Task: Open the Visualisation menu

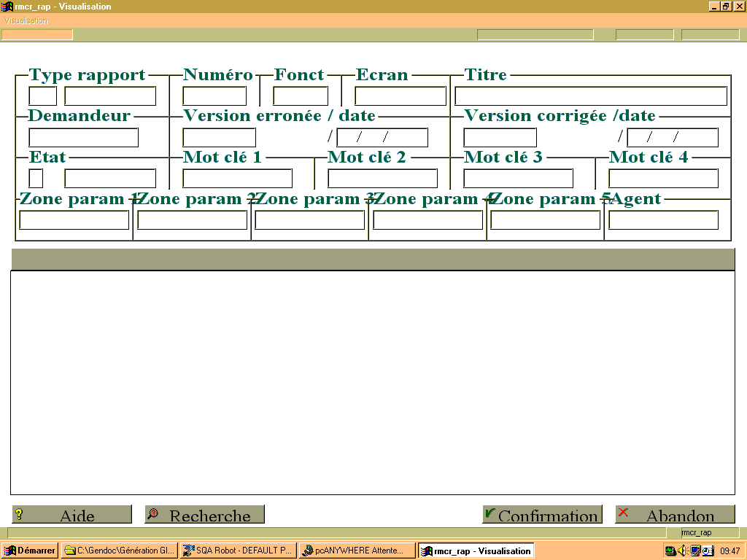Action: [26, 20]
